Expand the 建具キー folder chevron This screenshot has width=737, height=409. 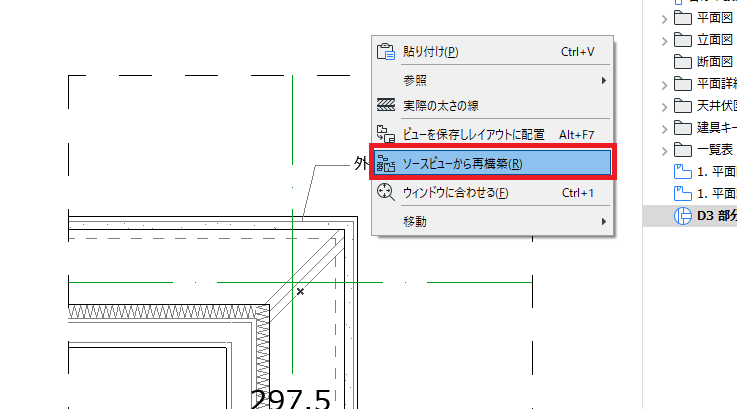point(664,129)
